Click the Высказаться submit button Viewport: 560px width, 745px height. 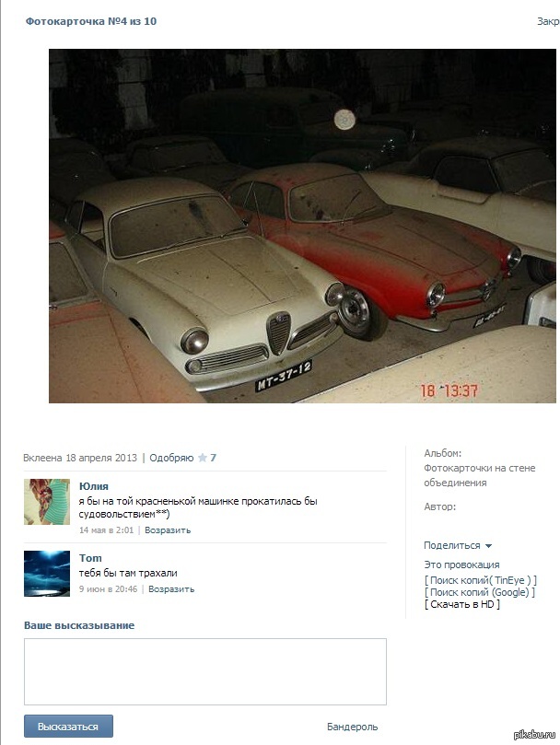[x=68, y=726]
